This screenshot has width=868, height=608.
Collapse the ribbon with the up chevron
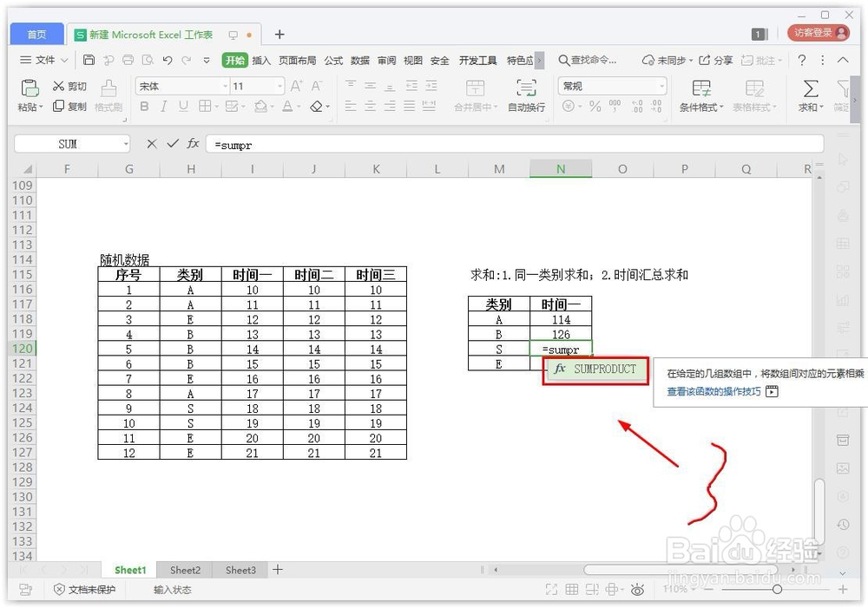(843, 60)
